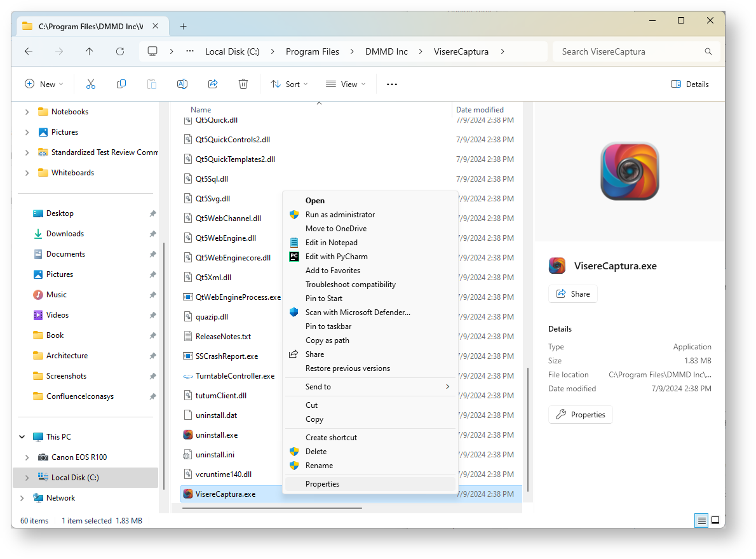This screenshot has width=756, height=559.
Task: Click the Copy icon in toolbar
Action: click(121, 84)
